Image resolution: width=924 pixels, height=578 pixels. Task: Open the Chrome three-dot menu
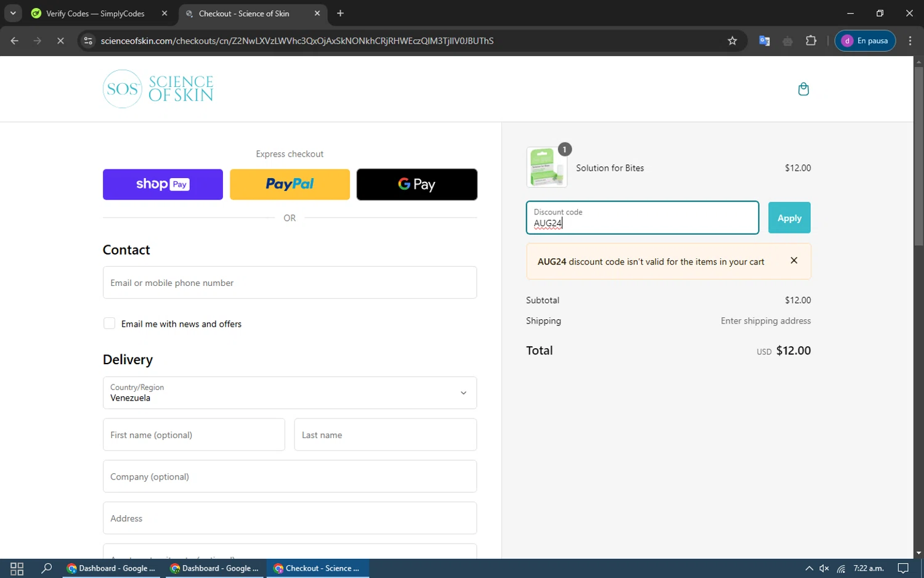click(910, 41)
